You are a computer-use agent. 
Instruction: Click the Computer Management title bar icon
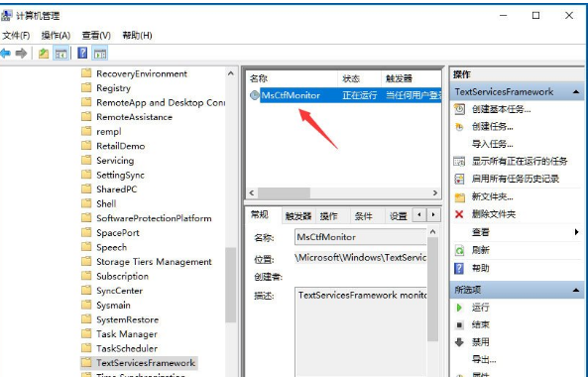(6, 16)
